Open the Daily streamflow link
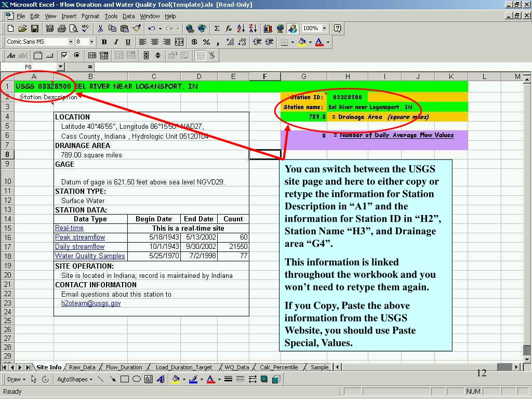 [x=79, y=247]
